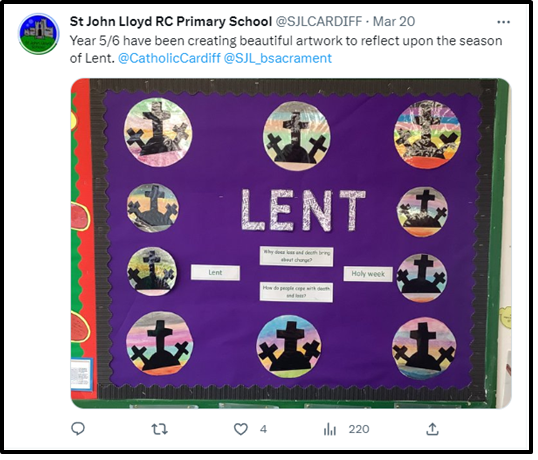Viewport: 538px width, 460px height.
Task: Click the large LENT letters in the photo
Action: click(303, 210)
